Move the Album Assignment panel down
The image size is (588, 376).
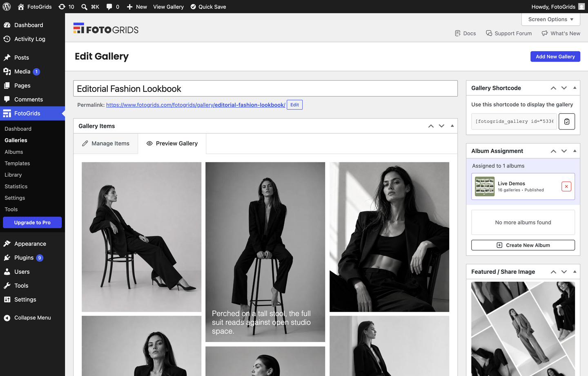coord(564,151)
